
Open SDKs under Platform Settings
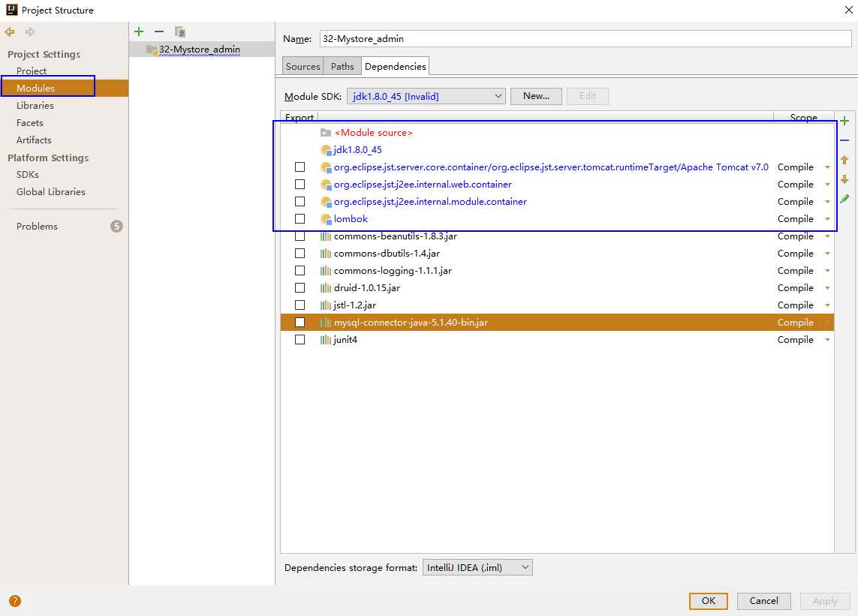click(27, 175)
